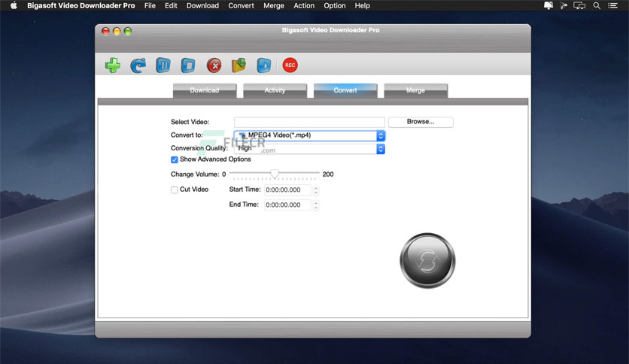This screenshot has height=364, width=629.
Task: Click the End Time input field
Action: [x=287, y=205]
